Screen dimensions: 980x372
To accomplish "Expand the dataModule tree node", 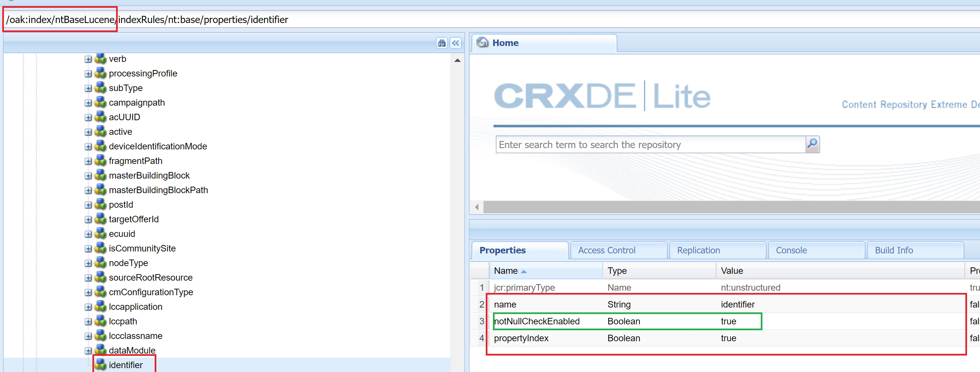I will (88, 350).
